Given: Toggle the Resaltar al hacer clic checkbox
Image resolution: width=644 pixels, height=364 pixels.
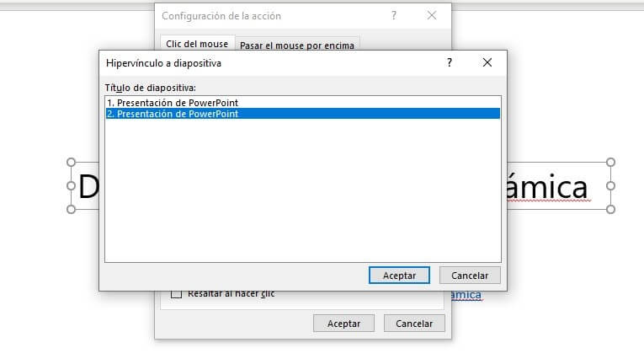Looking at the screenshot, I should coord(176,294).
